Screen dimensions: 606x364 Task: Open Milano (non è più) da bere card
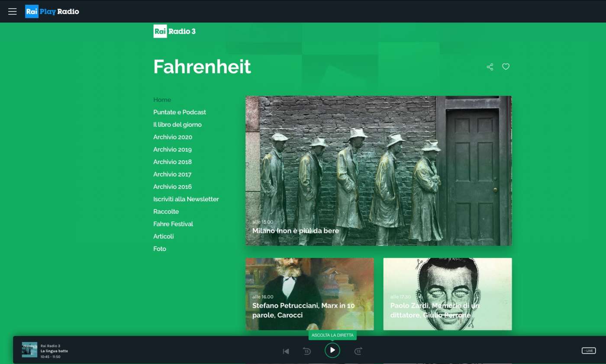coord(378,171)
